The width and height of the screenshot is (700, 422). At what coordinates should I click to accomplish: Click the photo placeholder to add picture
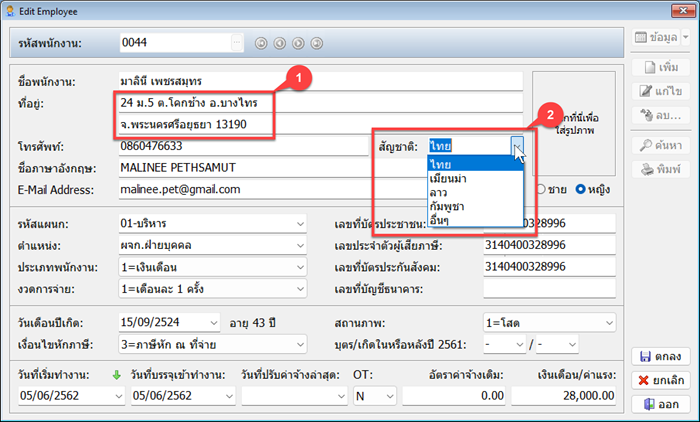[568, 110]
